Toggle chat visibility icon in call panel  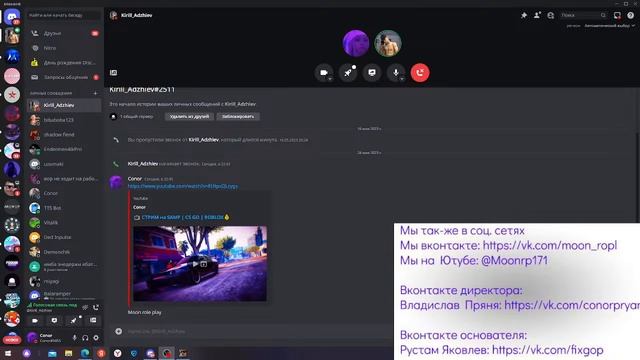click(x=113, y=73)
